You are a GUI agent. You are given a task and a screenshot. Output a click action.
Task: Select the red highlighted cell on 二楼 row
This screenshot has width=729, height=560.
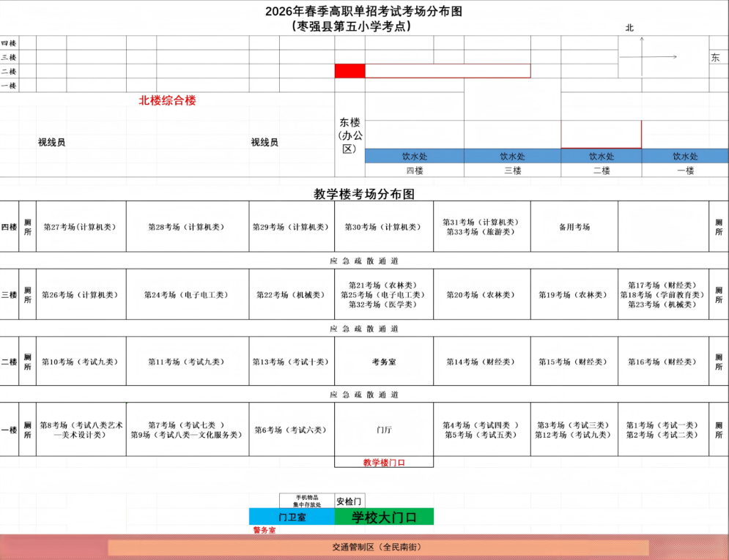(349, 71)
